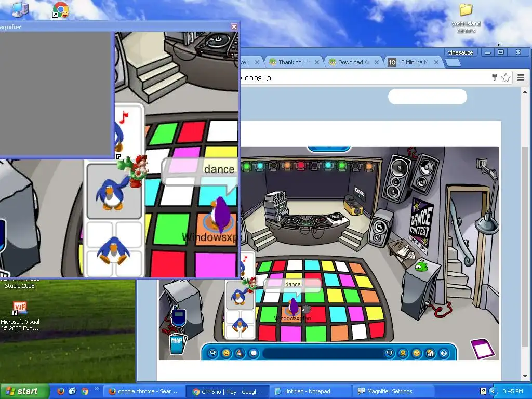The image size is (532, 399).
Task: Click the Dance Contest sign up poster
Action: pyautogui.click(x=420, y=225)
